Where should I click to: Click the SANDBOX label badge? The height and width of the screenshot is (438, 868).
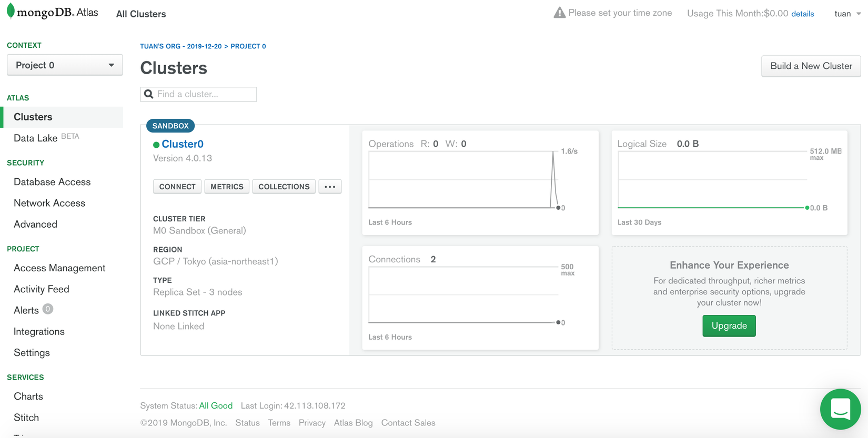click(170, 126)
